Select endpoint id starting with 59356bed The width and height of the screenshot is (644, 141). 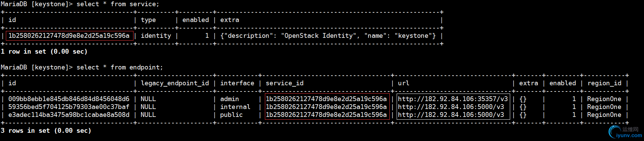click(x=69, y=107)
